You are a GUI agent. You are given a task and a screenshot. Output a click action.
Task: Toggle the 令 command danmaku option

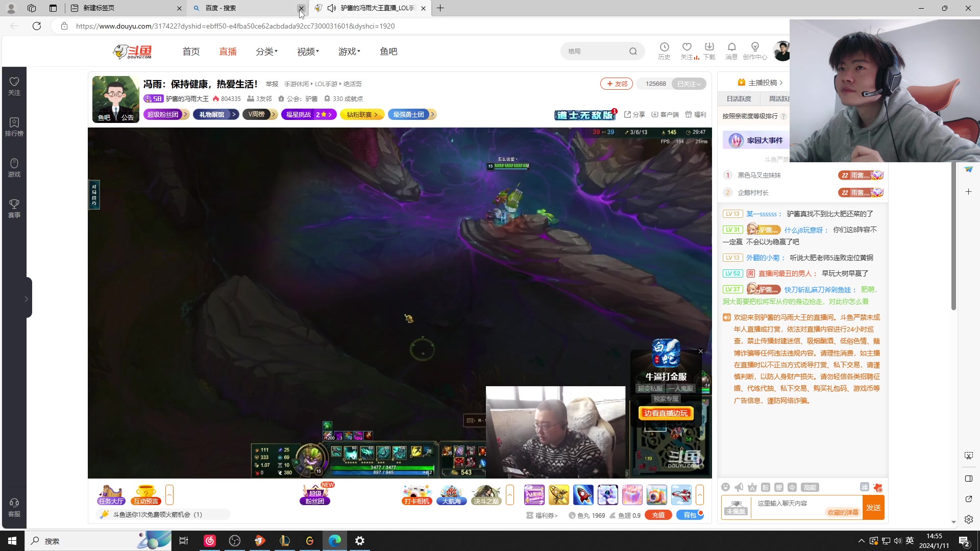792,487
